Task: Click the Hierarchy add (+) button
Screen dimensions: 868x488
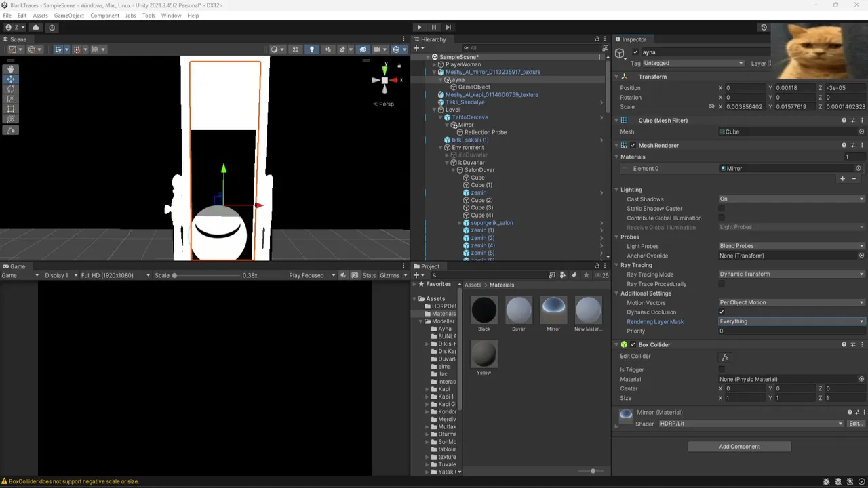Action: [417, 48]
